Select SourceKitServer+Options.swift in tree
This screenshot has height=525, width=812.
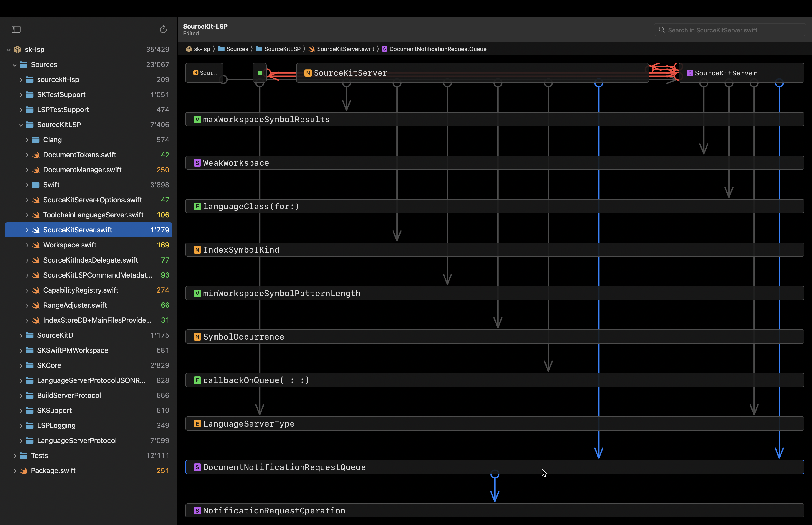click(89, 200)
